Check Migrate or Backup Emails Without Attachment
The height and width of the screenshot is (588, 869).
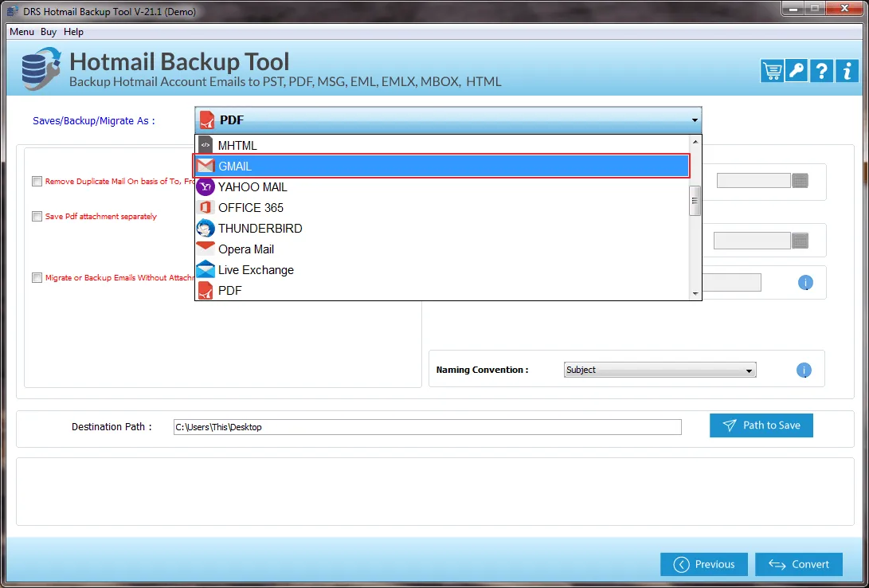tap(37, 277)
